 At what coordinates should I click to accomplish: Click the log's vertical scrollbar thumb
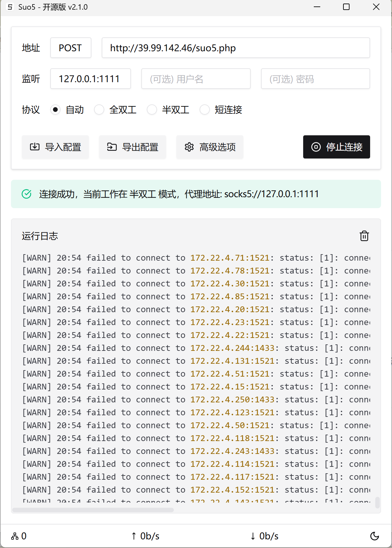click(378, 503)
